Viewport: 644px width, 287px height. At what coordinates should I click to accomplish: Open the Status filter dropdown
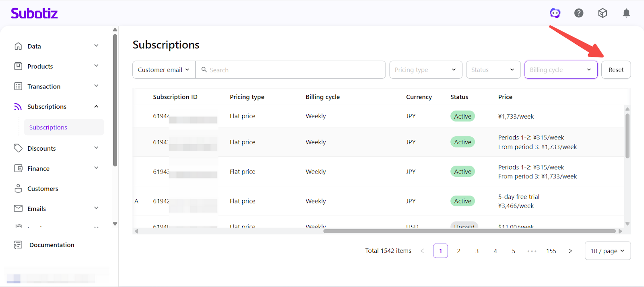coord(493,70)
